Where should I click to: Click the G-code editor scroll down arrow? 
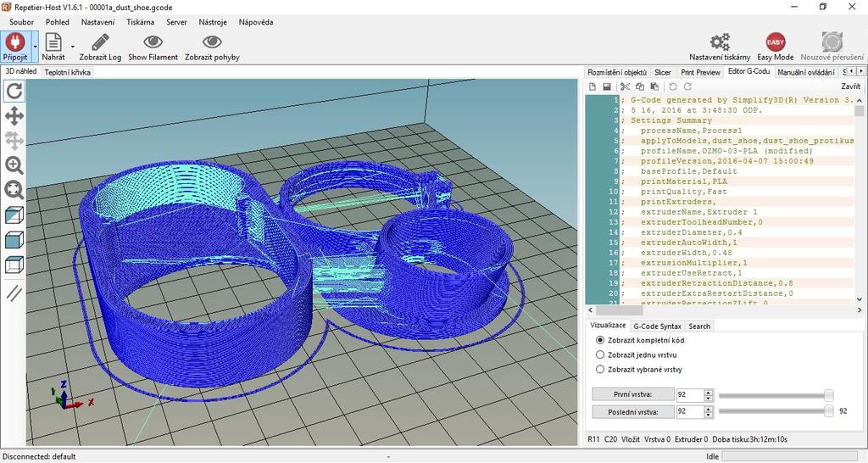(860, 299)
